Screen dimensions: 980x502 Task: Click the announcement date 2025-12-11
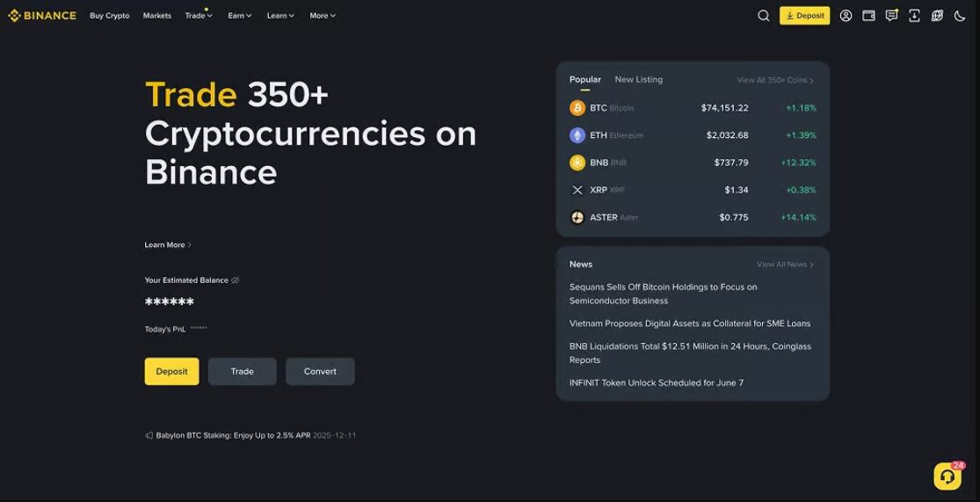pos(334,435)
